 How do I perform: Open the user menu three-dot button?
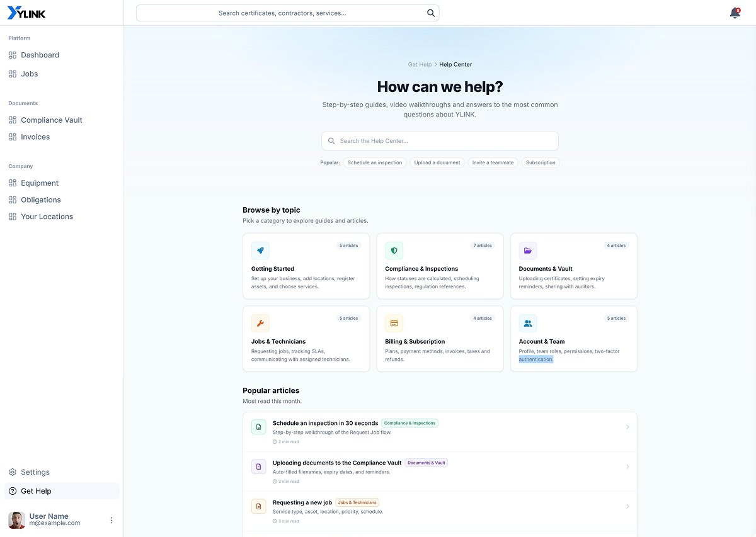click(112, 520)
